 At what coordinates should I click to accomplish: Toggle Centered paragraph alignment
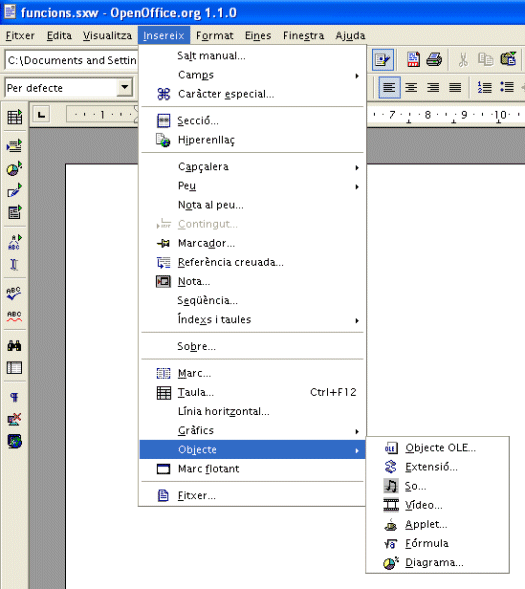[x=411, y=88]
